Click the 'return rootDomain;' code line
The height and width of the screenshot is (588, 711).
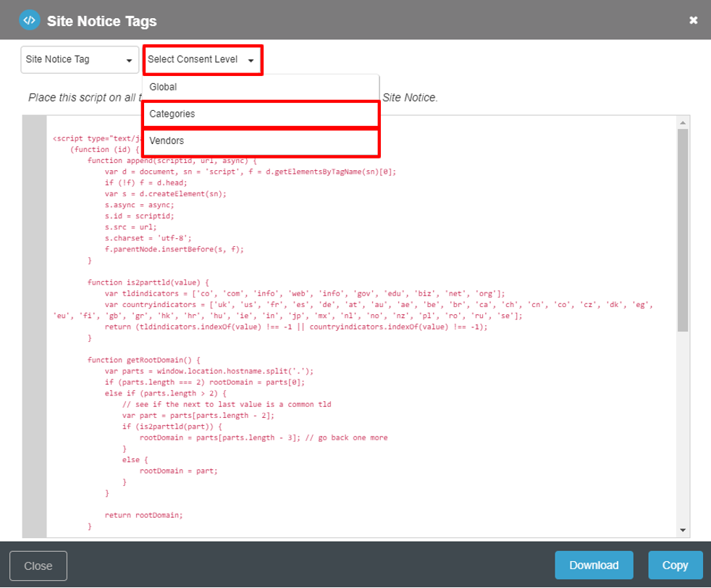click(144, 515)
